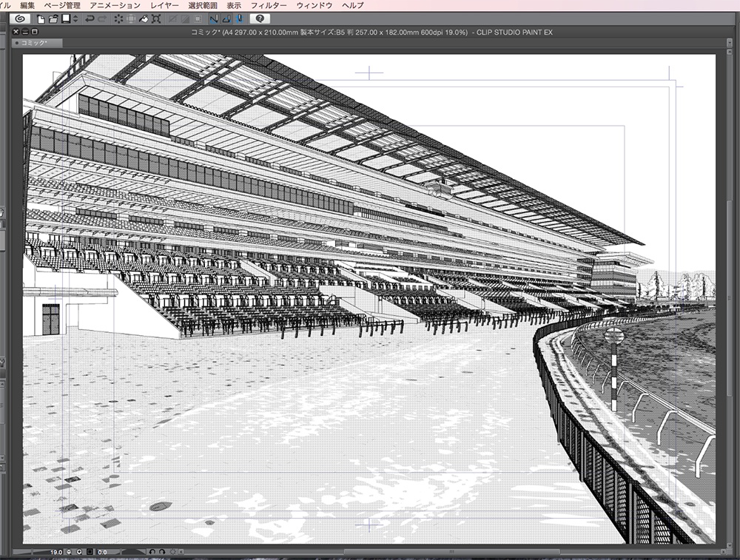
Task: Rotate the canvas left with the rotation icon
Action: click(x=152, y=551)
